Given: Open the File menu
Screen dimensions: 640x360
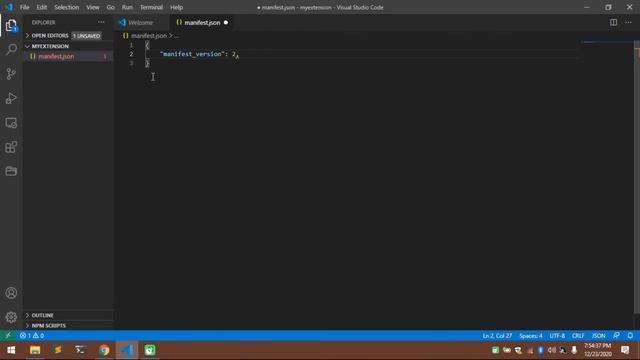Looking at the screenshot, I should click(24, 7).
